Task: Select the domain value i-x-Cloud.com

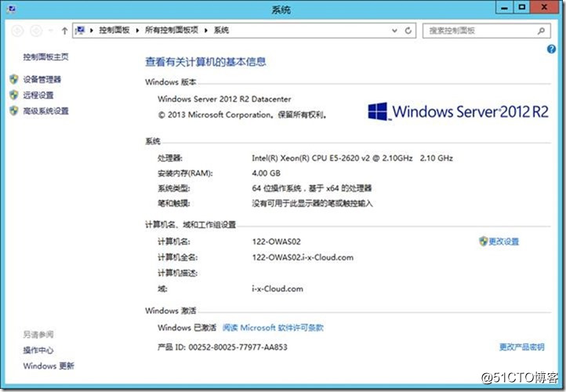Action: [278, 289]
